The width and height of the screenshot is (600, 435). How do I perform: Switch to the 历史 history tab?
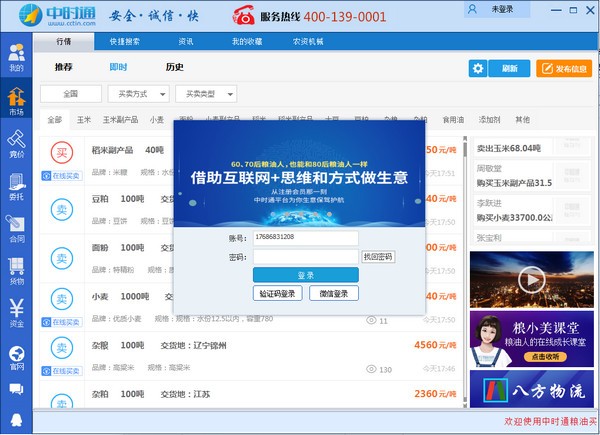coord(174,68)
